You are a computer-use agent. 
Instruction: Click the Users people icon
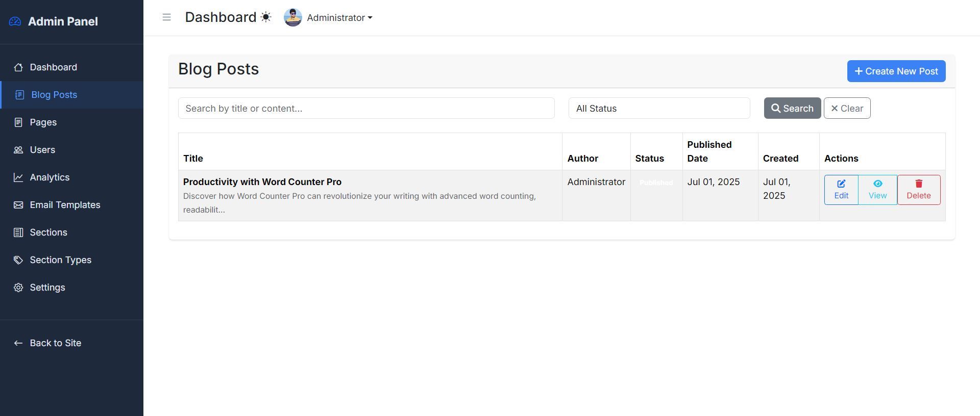click(18, 150)
